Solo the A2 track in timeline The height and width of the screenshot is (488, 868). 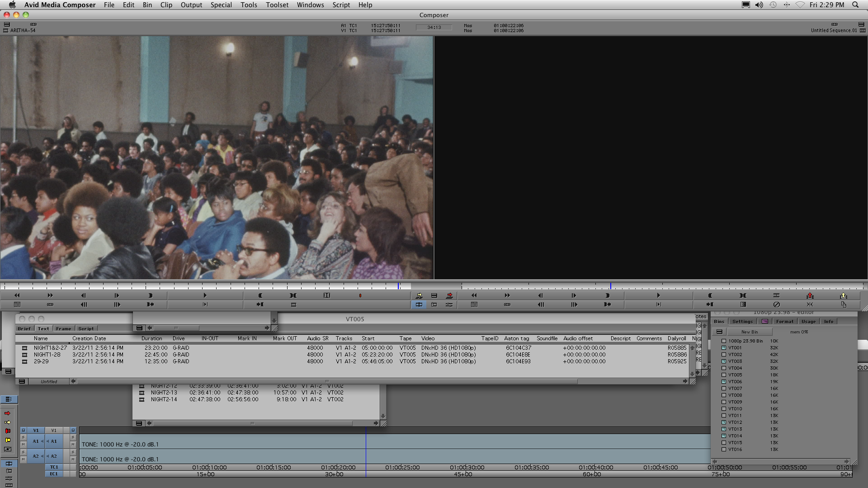click(73, 452)
